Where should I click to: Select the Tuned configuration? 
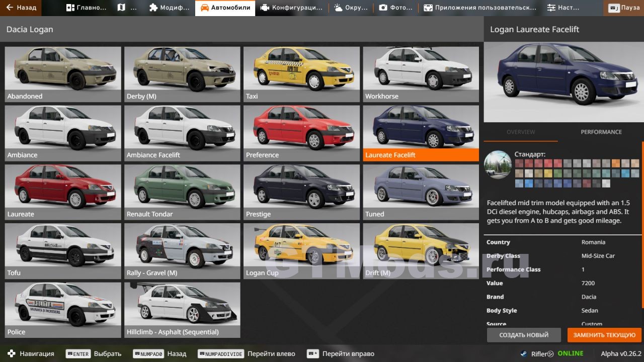(421, 192)
